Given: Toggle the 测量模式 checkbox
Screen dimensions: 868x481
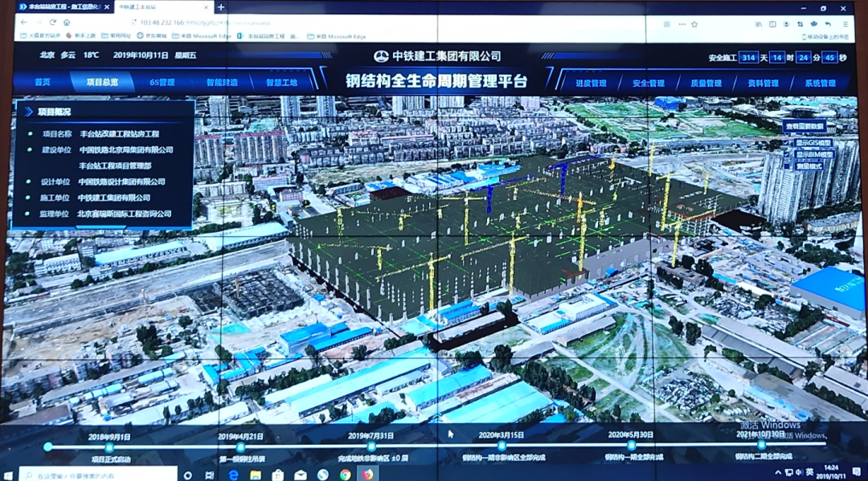Looking at the screenshot, I should pyautogui.click(x=787, y=166).
